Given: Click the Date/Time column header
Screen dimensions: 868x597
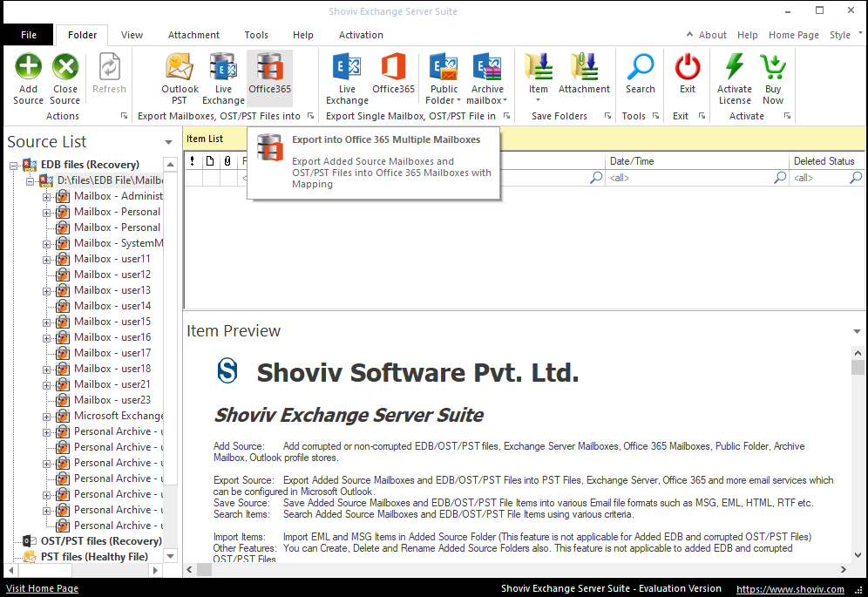Looking at the screenshot, I should 697,161.
